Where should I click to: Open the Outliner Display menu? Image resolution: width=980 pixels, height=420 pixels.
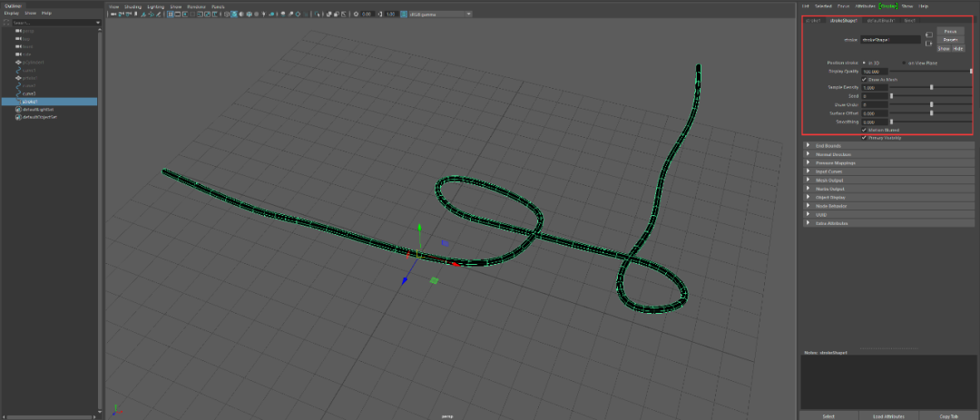12,13
